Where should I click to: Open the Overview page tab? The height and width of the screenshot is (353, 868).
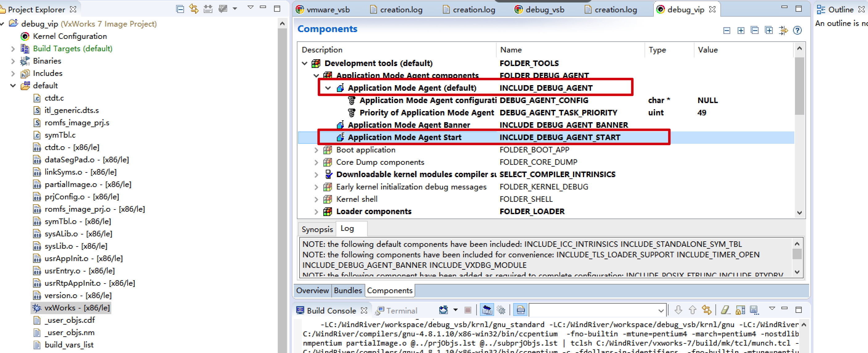[x=312, y=291]
